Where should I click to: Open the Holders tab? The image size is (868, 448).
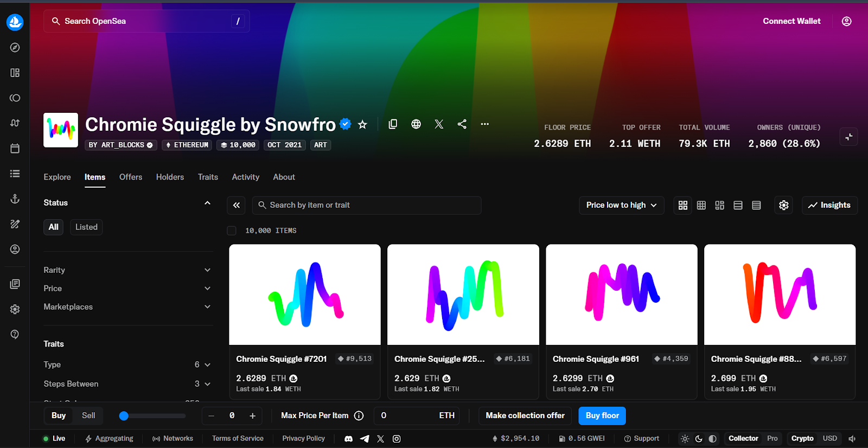(170, 177)
